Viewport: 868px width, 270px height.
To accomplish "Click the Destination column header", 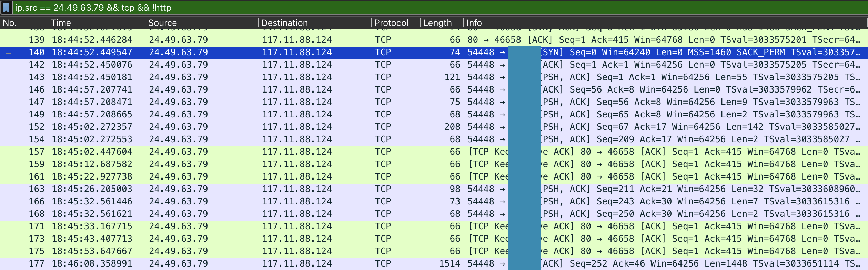I will click(284, 23).
